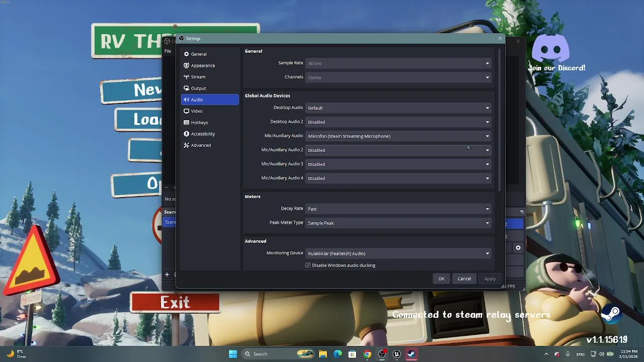Image resolution: width=644 pixels, height=362 pixels.
Task: Launch Microsoft Edge from the taskbar
Action: click(x=338, y=354)
